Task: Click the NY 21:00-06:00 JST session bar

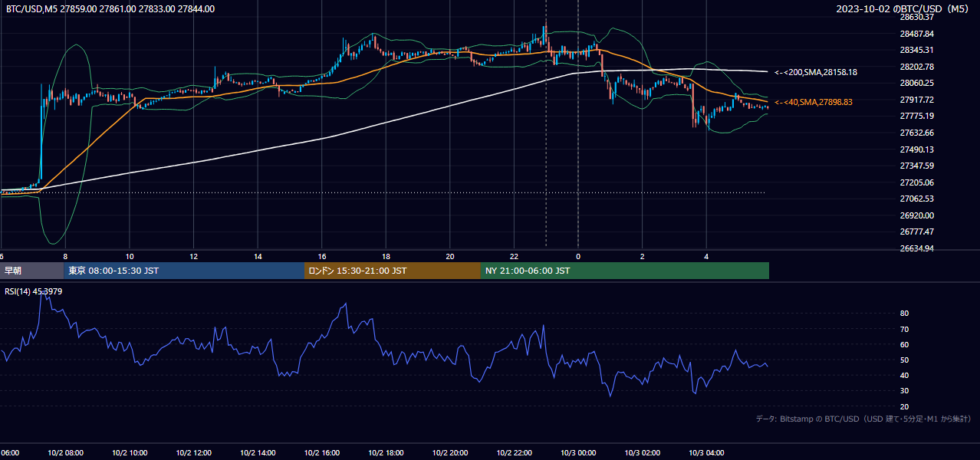Action: 625,271
